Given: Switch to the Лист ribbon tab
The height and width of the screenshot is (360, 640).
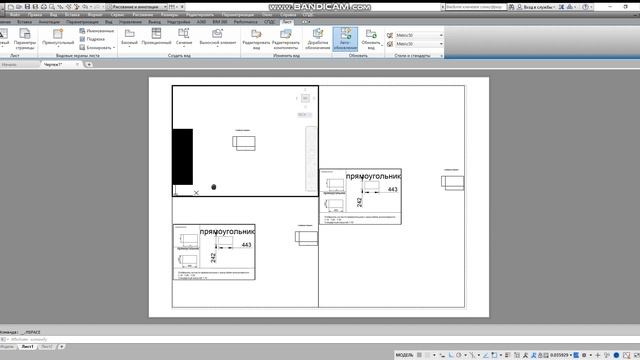Looking at the screenshot, I should (x=287, y=22).
